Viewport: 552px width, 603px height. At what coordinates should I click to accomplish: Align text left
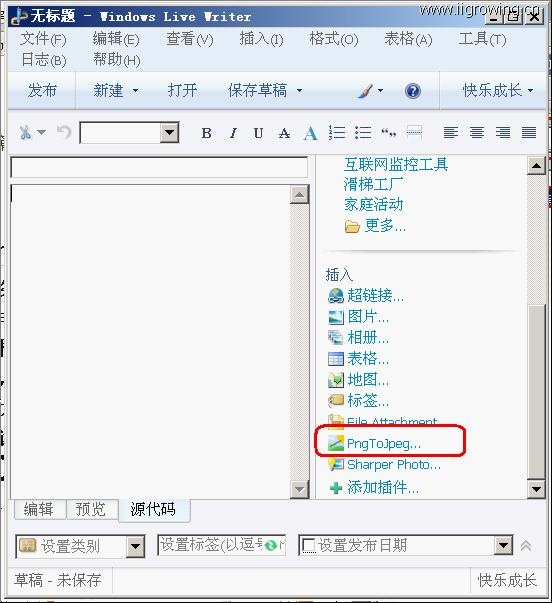point(451,132)
